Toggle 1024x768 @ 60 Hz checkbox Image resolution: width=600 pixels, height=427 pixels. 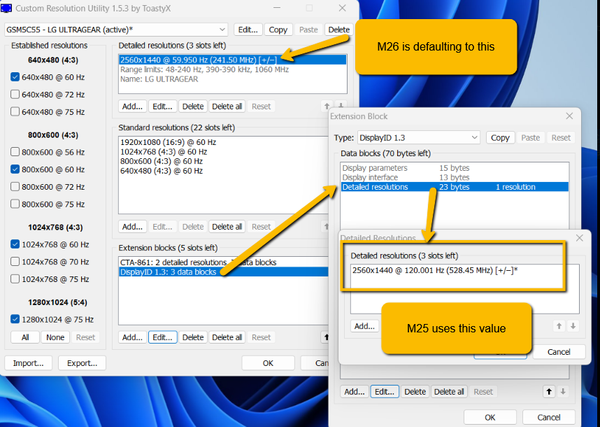[15, 244]
